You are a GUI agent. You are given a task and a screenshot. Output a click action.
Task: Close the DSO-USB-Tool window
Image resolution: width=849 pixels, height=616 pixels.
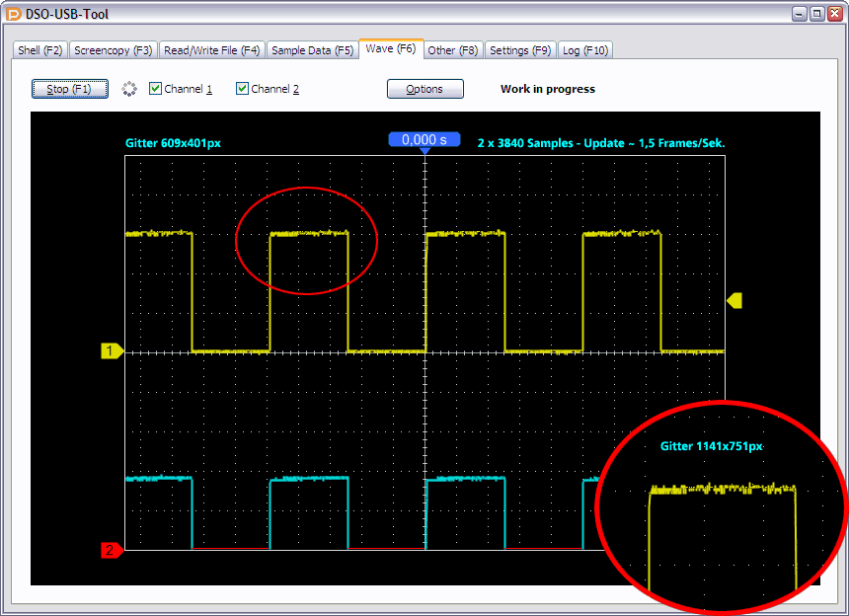pyautogui.click(x=835, y=14)
